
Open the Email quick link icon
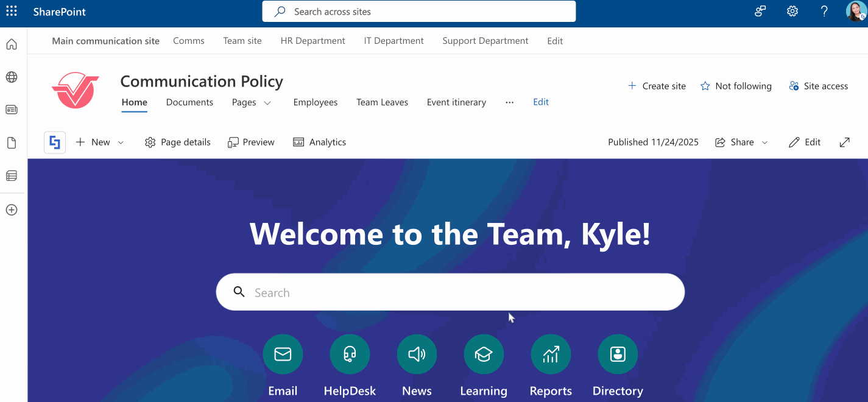pyautogui.click(x=283, y=354)
